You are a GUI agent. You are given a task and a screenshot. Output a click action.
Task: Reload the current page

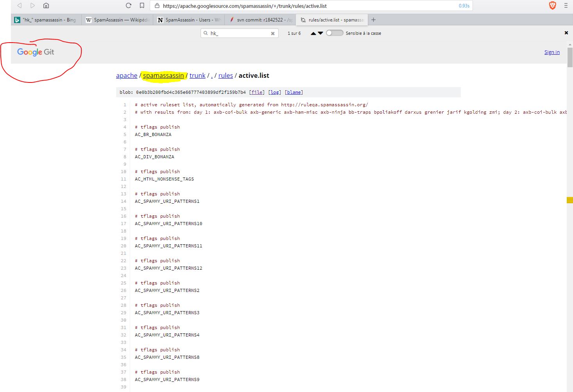pyautogui.click(x=129, y=5)
